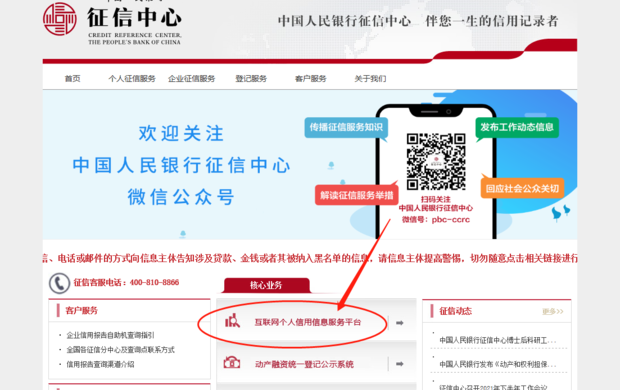Open news item 中国人民银行发布《动产和权利担保...
The width and height of the screenshot is (620, 390).
[498, 364]
